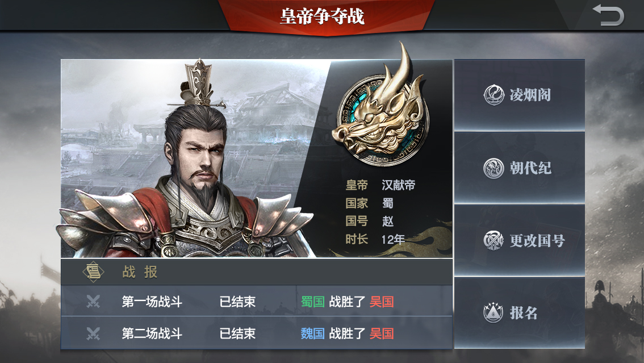Click the 魏国 blue text link
The width and height of the screenshot is (644, 363).
(313, 333)
